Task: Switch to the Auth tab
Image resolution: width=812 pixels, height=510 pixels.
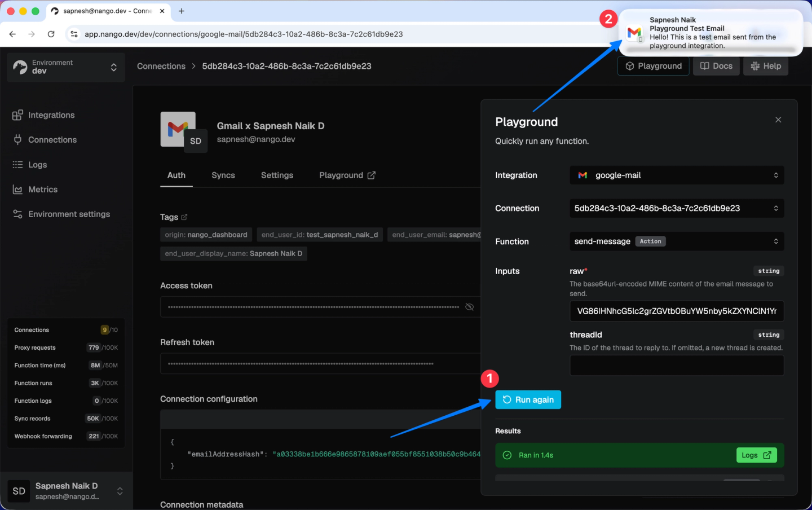Action: click(176, 175)
